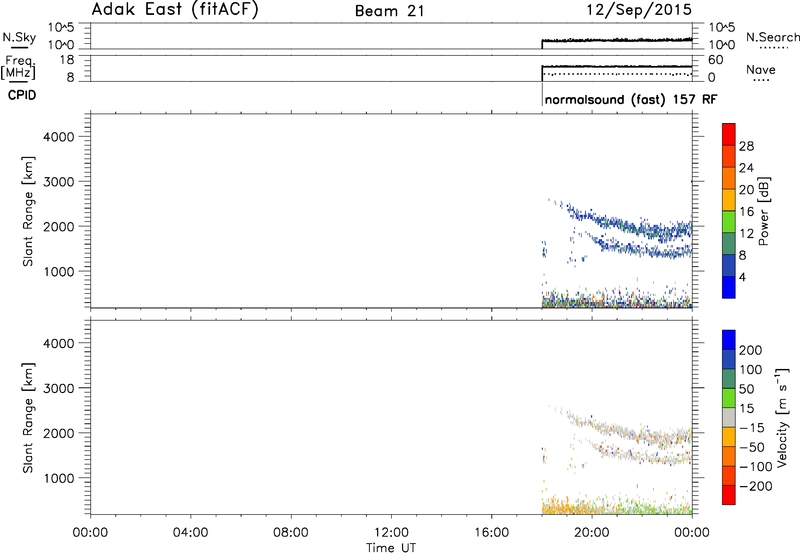Click the 'Beam 21' label
800x554 pixels.
(390, 11)
